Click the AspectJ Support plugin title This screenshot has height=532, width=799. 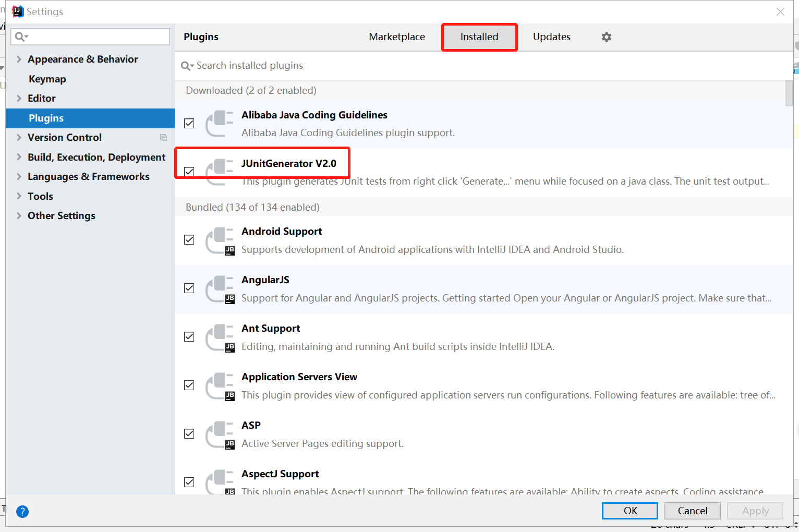280,474
